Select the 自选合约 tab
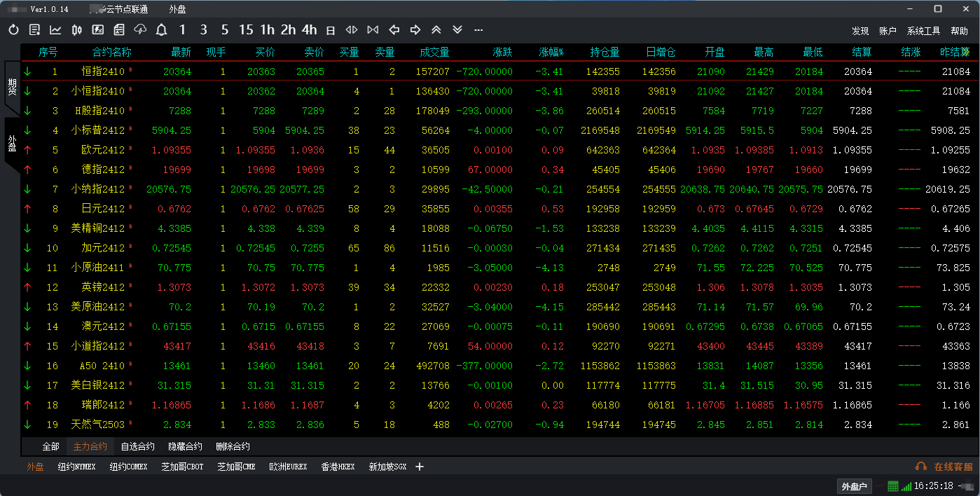The height and width of the screenshot is (496, 980). click(x=137, y=446)
